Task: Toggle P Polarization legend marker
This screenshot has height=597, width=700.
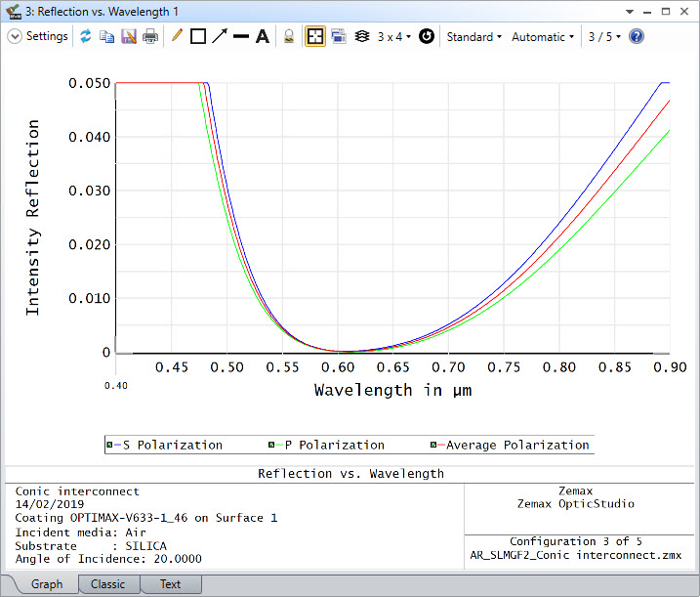Action: (271, 445)
